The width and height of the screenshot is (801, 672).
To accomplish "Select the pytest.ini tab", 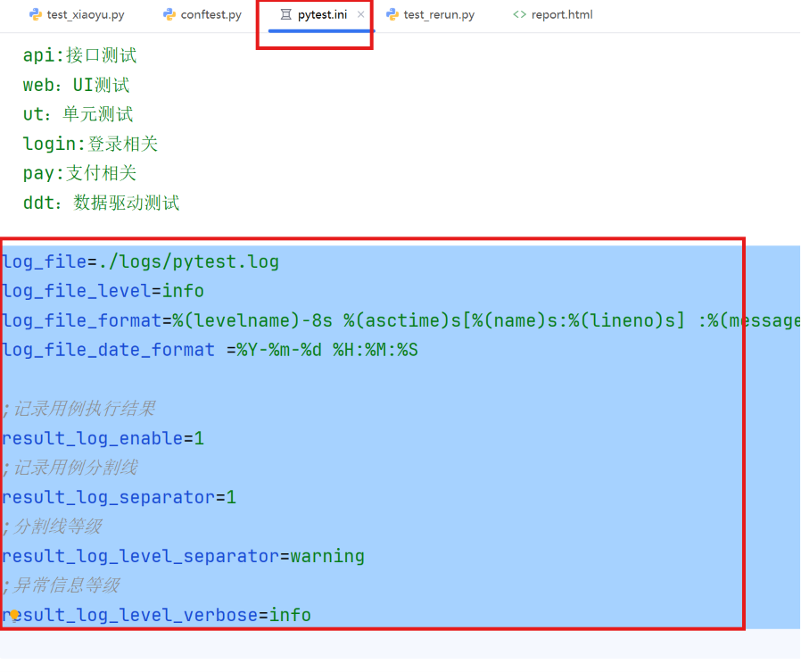I will 322,15.
